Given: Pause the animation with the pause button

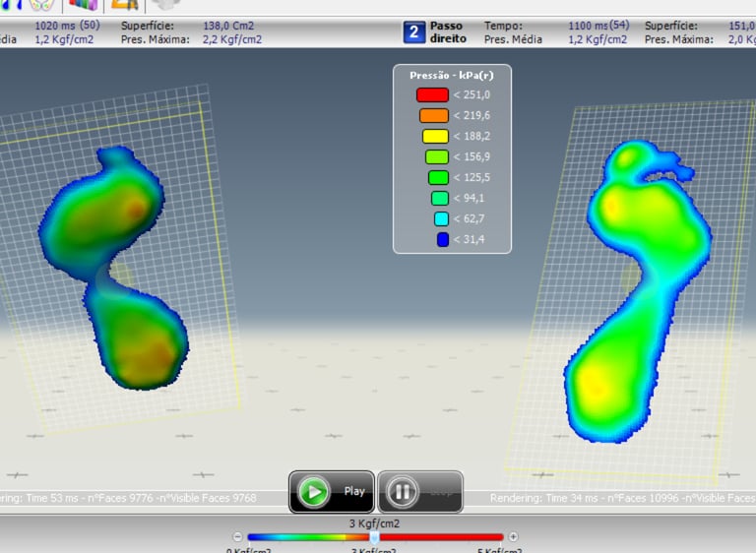Looking at the screenshot, I should point(420,492).
